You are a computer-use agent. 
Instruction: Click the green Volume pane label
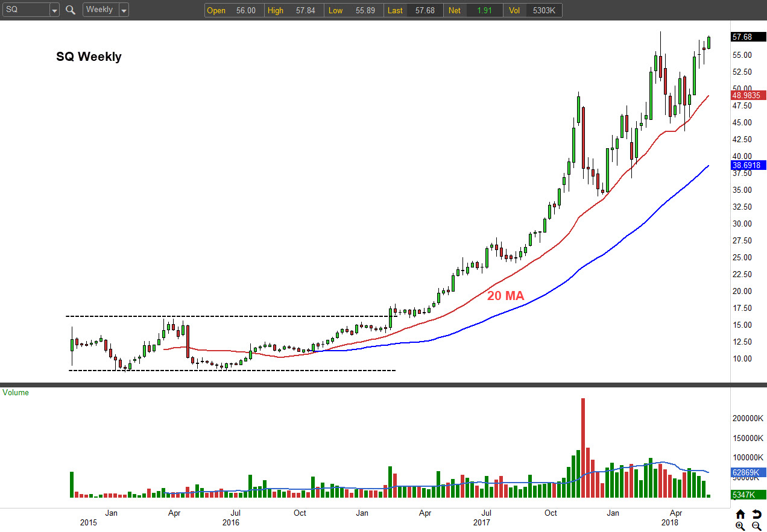[16, 393]
